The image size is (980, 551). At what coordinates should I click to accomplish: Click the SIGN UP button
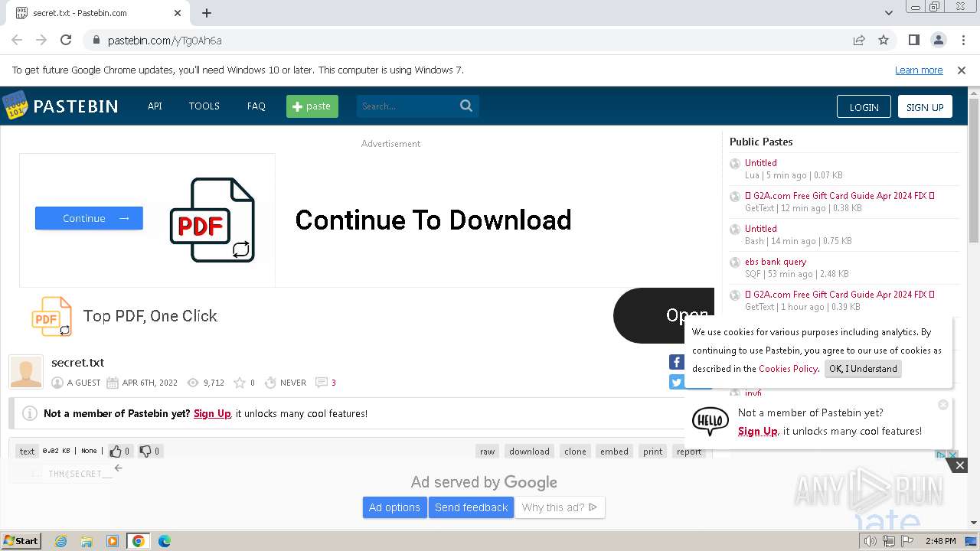pyautogui.click(x=925, y=107)
